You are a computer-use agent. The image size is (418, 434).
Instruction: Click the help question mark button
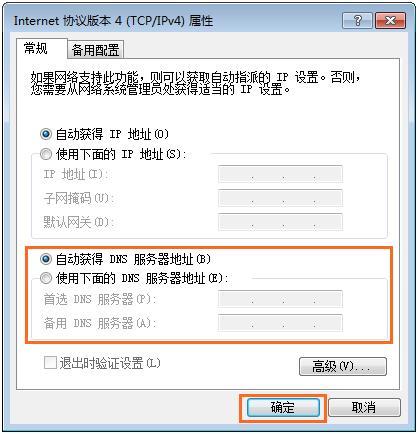(x=357, y=21)
